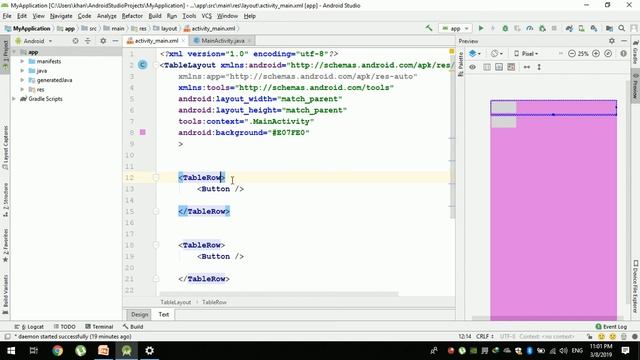
Task: Sync project with Gradle files icon
Action: tap(569, 28)
